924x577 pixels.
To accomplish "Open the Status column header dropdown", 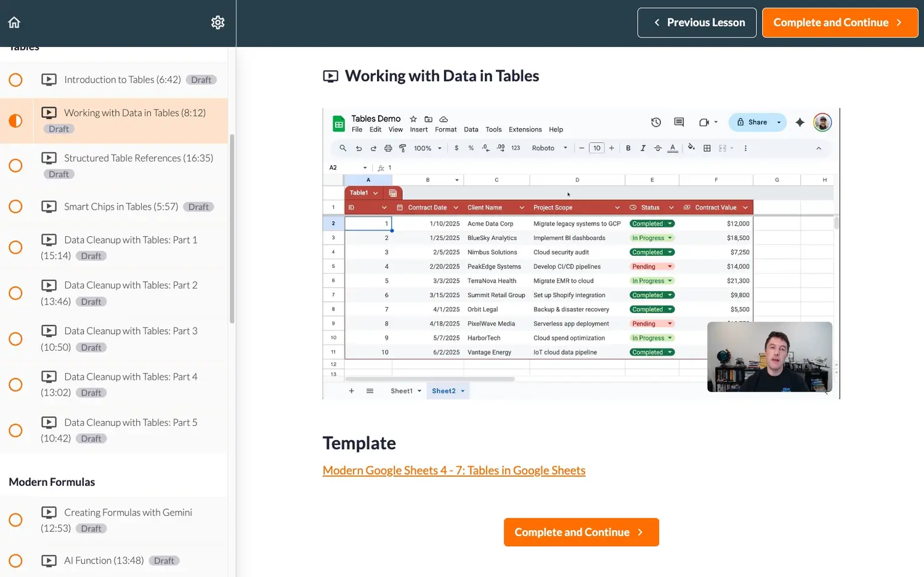I will (671, 208).
